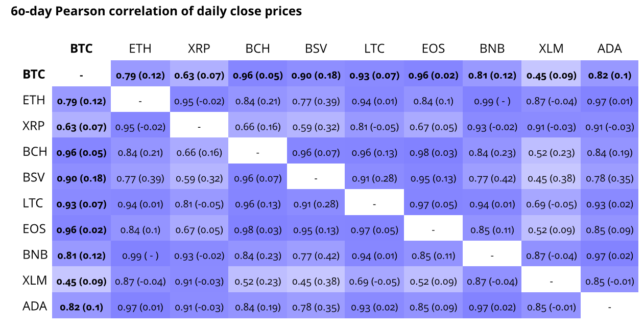Select the BSV row, BNB column cell
Viewport: 644px width, 326px height.
492,178
